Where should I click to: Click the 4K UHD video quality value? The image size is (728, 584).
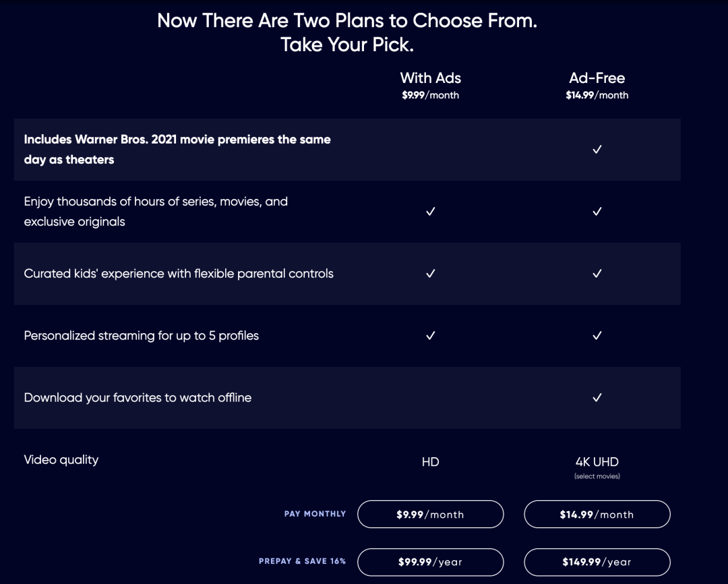(597, 462)
